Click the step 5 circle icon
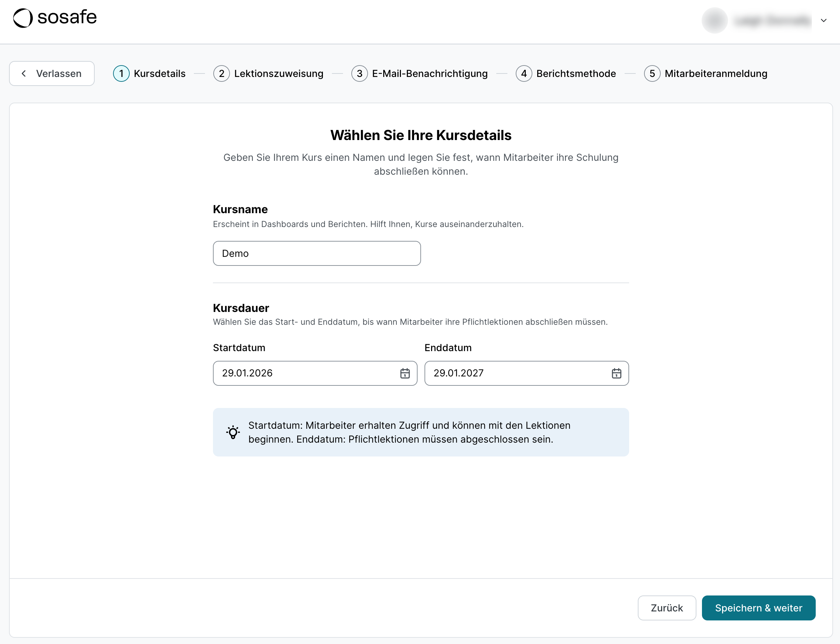The image size is (840, 644). pos(652,73)
